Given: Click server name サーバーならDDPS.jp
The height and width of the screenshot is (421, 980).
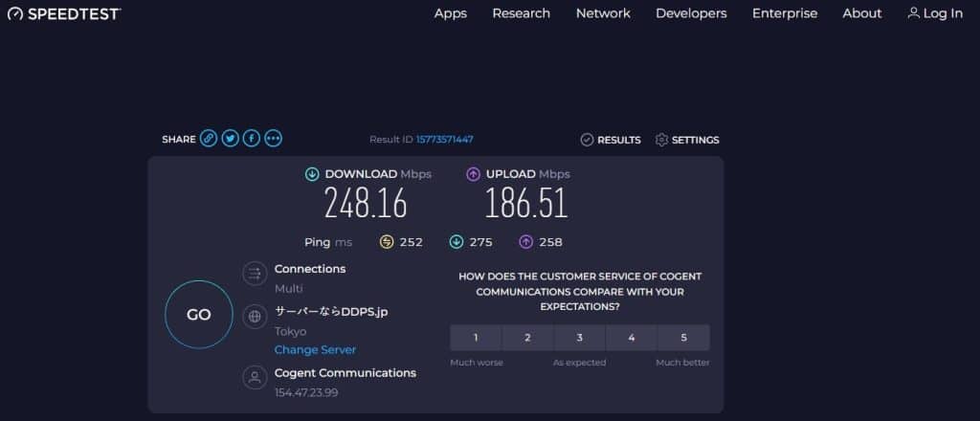Looking at the screenshot, I should point(331,311).
